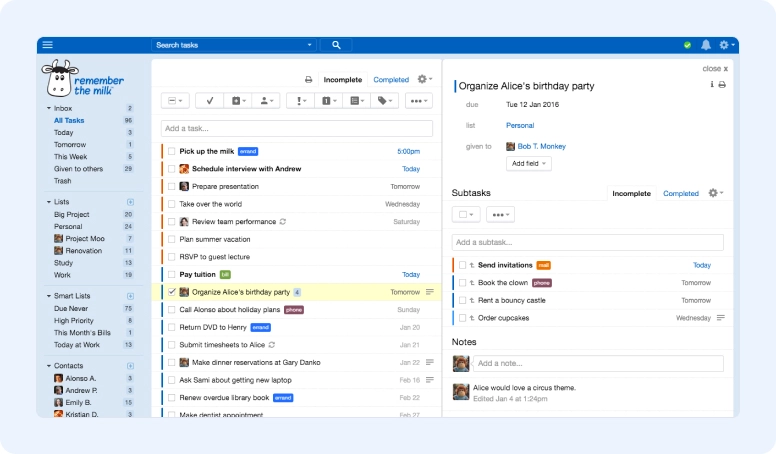Image resolution: width=776 pixels, height=454 pixels.
Task: Check the Pay tuition task
Action: tap(171, 274)
